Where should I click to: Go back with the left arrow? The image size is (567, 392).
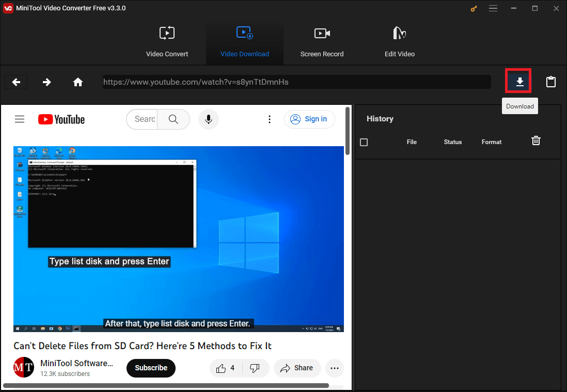tap(16, 82)
